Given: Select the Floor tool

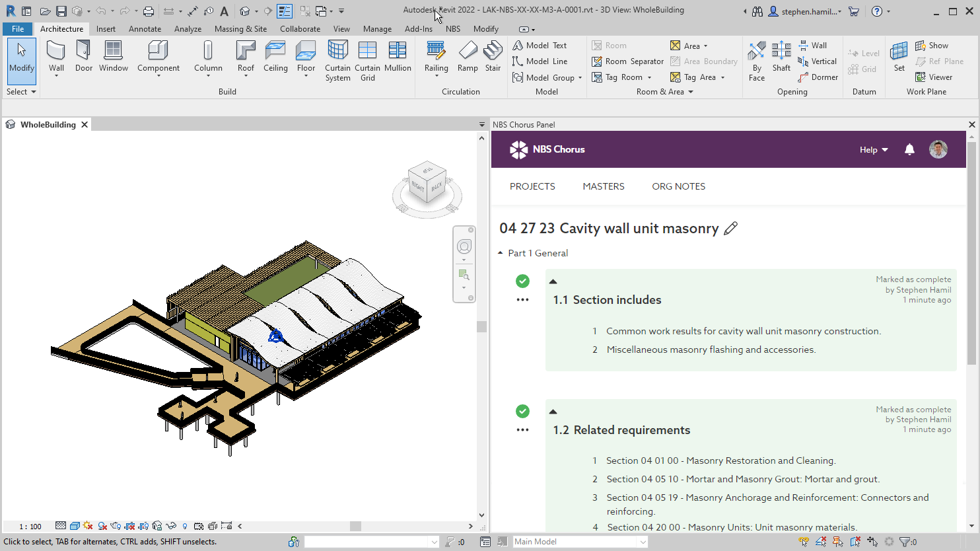Looking at the screenshot, I should (x=306, y=58).
